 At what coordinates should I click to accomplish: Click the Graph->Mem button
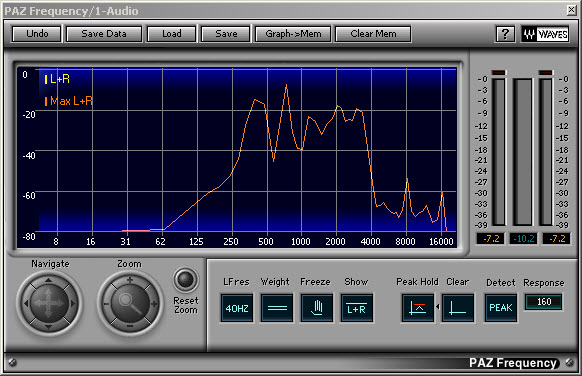point(293,34)
